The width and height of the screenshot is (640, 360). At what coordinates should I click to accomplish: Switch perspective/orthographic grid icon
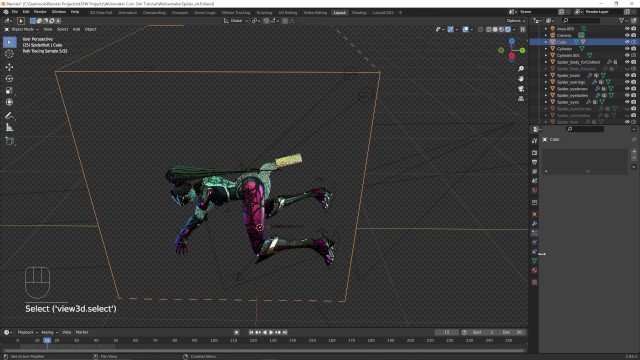pyautogui.click(x=521, y=99)
